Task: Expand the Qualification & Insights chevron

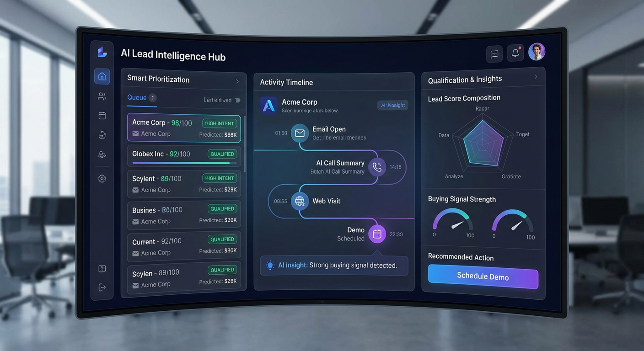Action: pyautogui.click(x=536, y=77)
